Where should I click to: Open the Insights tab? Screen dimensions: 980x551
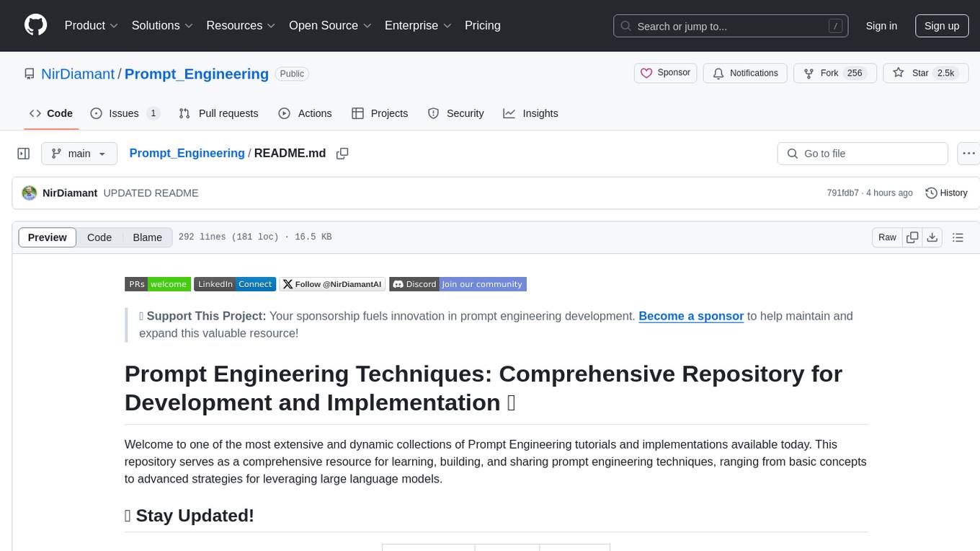point(530,113)
